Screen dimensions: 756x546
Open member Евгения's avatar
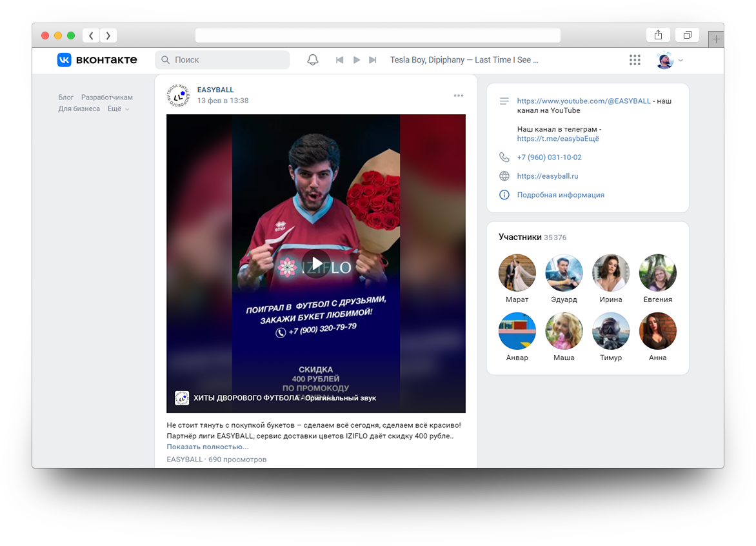658,273
